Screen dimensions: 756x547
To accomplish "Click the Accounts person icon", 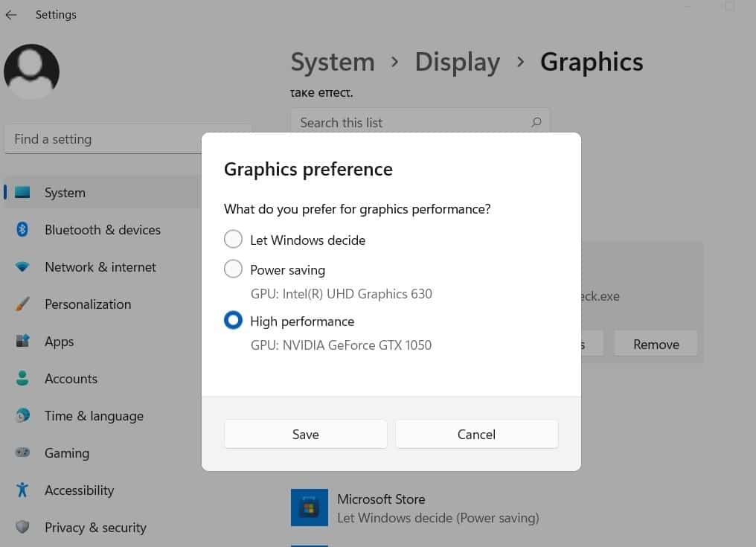I will (x=22, y=378).
